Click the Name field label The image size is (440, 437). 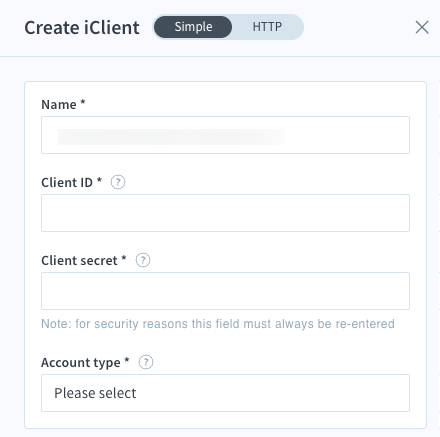(x=59, y=105)
